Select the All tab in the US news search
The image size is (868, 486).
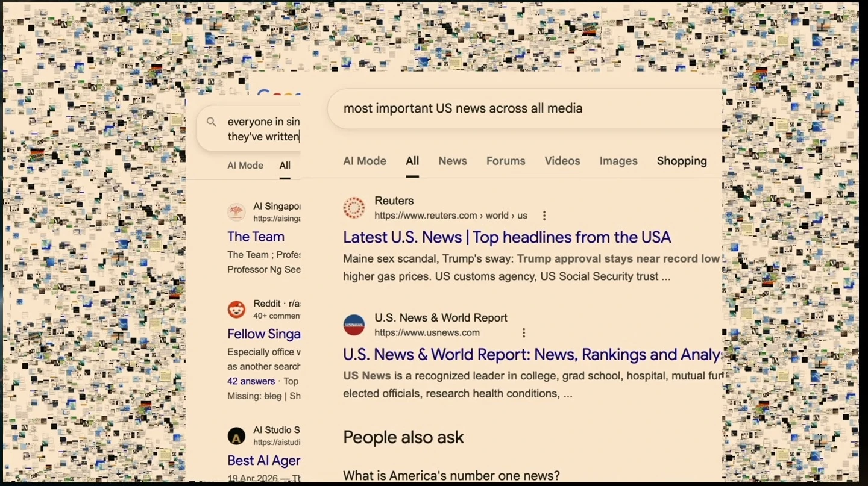point(412,161)
